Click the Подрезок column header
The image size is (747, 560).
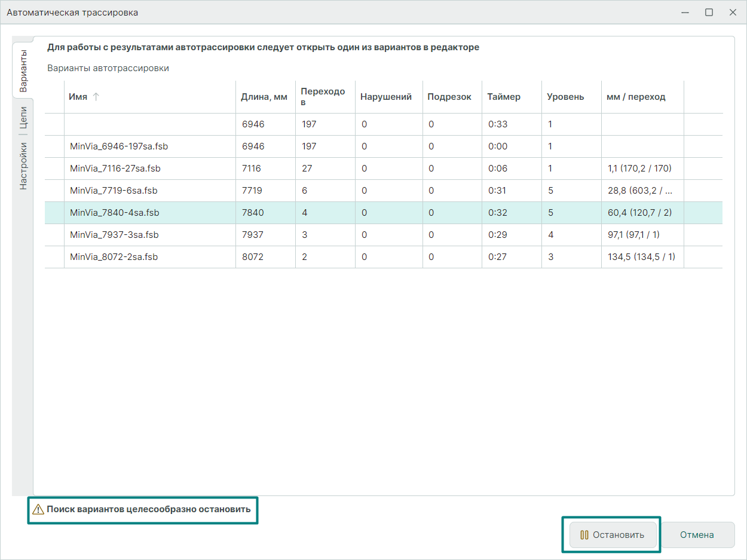(x=449, y=97)
